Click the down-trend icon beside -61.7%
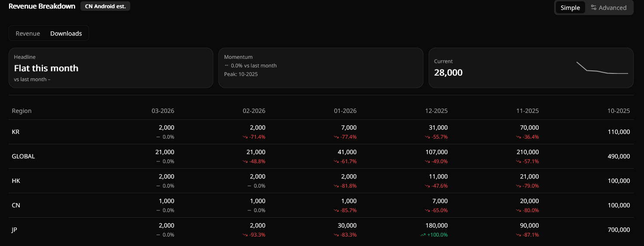The width and height of the screenshot is (644, 246). point(336,161)
